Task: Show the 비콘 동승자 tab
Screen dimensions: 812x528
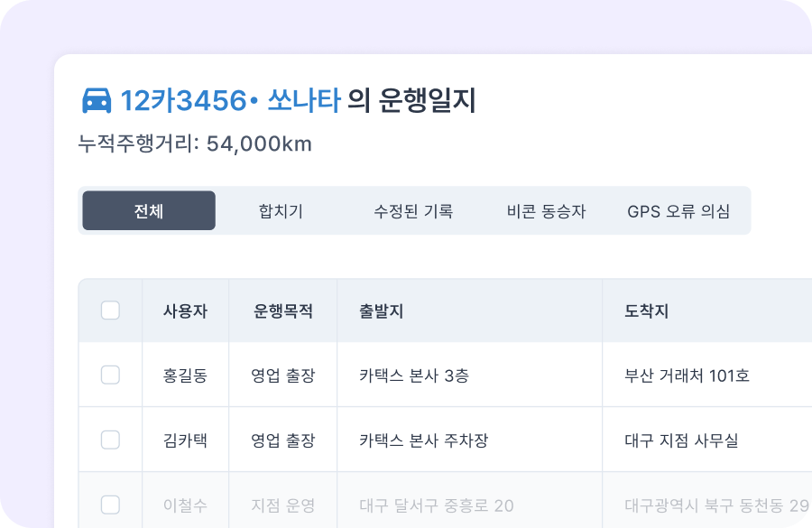Action: (x=547, y=211)
